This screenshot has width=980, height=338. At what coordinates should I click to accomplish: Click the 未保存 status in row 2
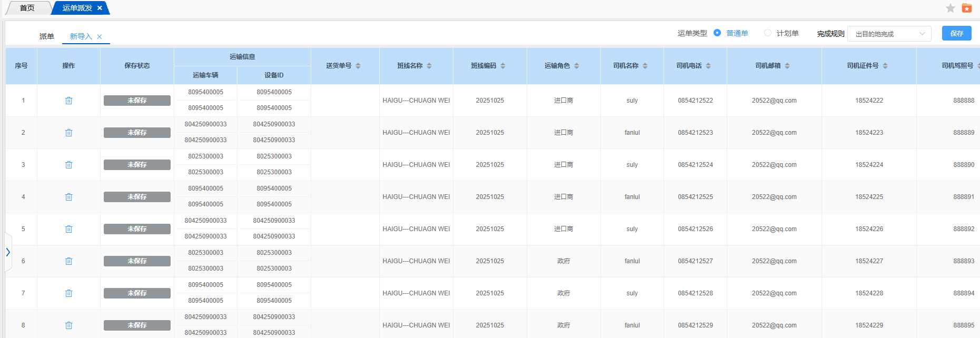[x=137, y=133]
